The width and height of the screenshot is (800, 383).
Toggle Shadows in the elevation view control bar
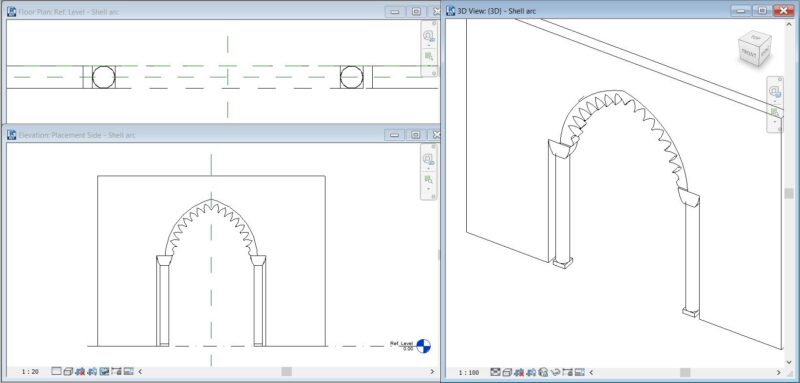pyautogui.click(x=92, y=372)
